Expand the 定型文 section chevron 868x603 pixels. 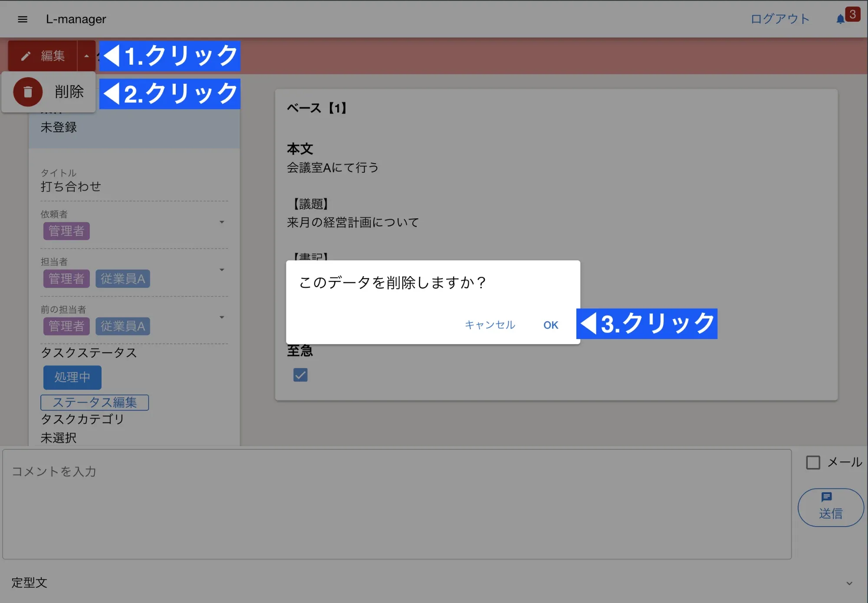pyautogui.click(x=849, y=583)
